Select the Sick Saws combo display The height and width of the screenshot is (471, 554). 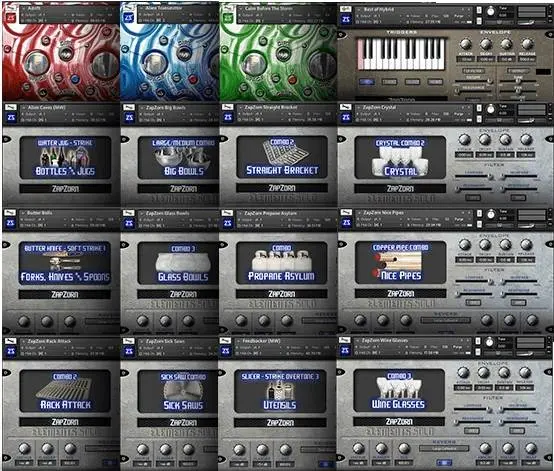(x=178, y=391)
